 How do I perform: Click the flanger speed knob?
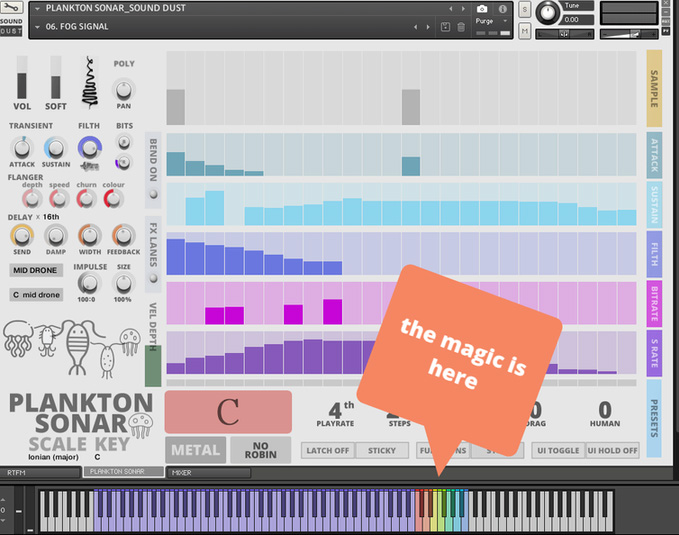59,199
